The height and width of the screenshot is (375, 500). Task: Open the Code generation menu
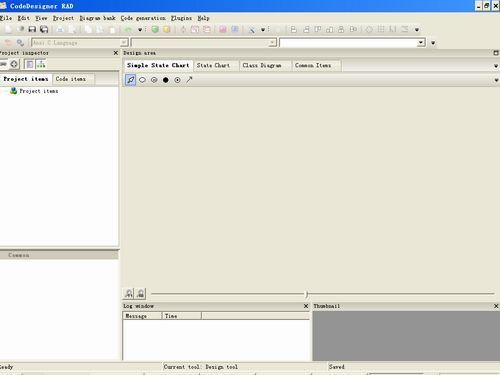143,18
